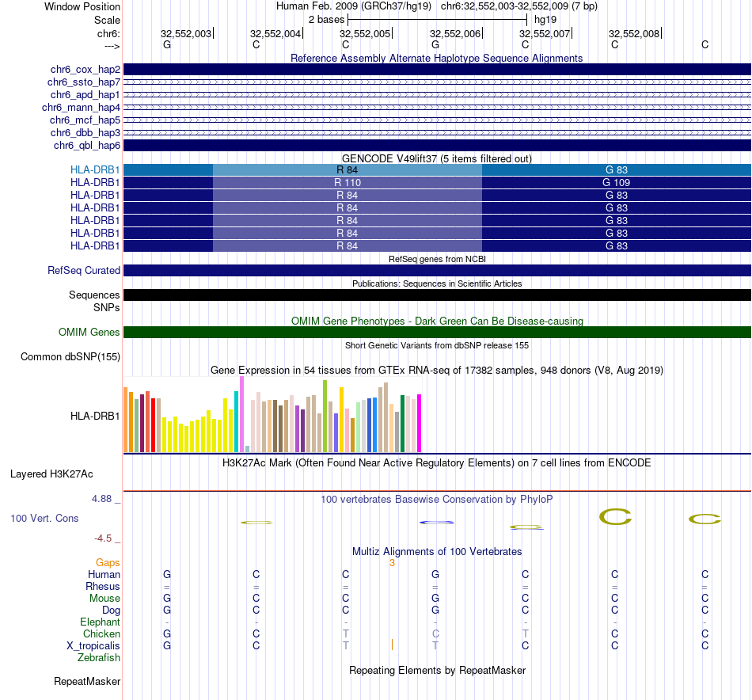This screenshot has height=700, width=752.
Task: Click the 32,552,006 coordinate label
Action: (455, 33)
